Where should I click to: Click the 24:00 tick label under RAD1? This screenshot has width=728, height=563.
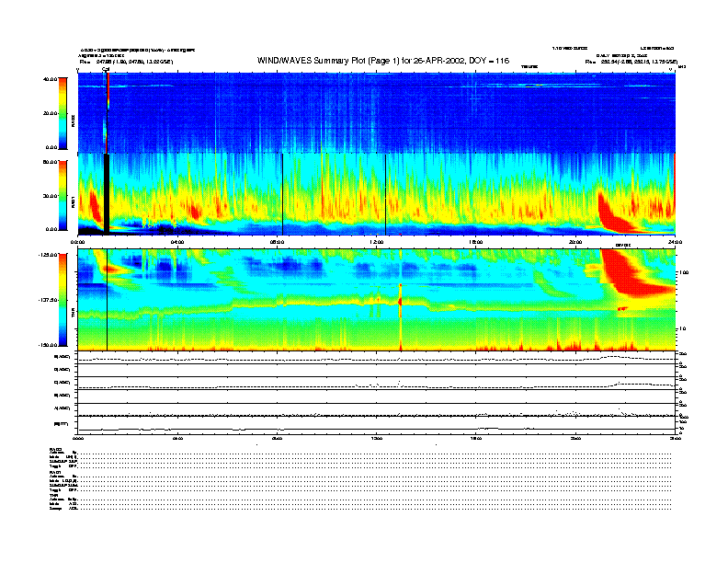click(x=675, y=242)
